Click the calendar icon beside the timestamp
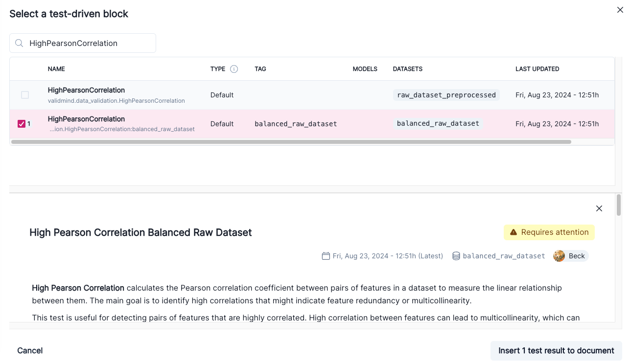Image resolution: width=631 pixels, height=364 pixels. point(326,256)
